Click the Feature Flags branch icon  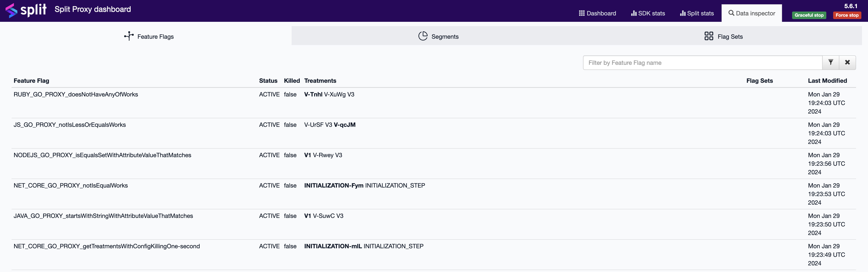(129, 36)
